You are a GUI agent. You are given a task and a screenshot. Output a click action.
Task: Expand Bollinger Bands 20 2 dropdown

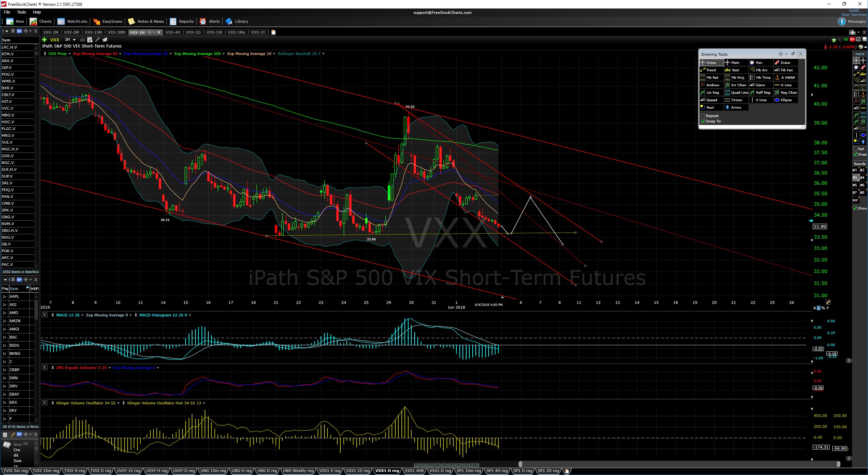(x=323, y=54)
